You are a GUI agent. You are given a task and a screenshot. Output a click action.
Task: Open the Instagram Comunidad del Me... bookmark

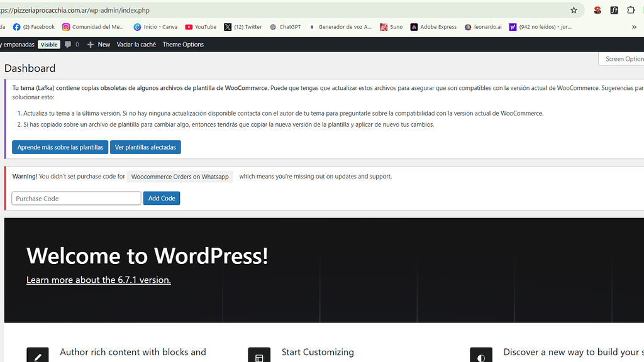pyautogui.click(x=93, y=27)
